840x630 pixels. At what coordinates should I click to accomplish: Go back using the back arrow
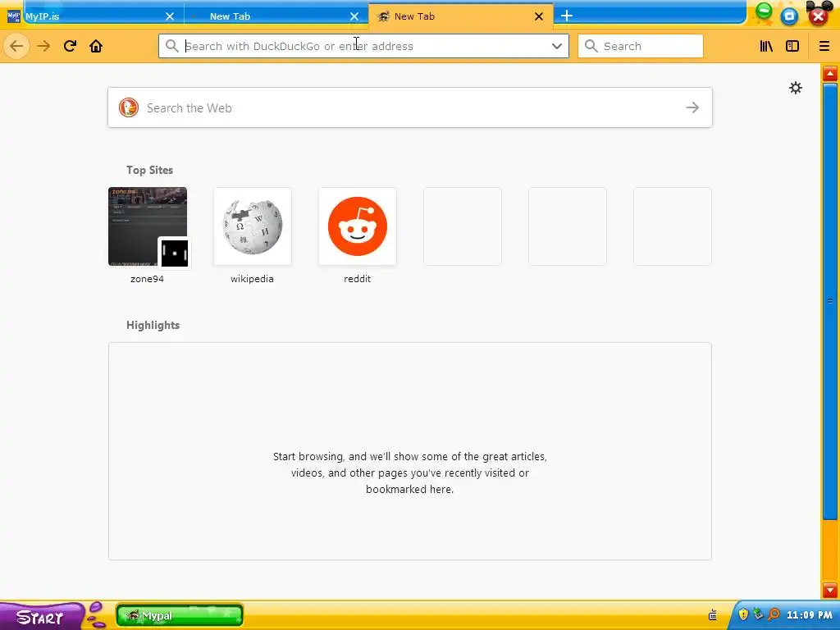point(16,46)
